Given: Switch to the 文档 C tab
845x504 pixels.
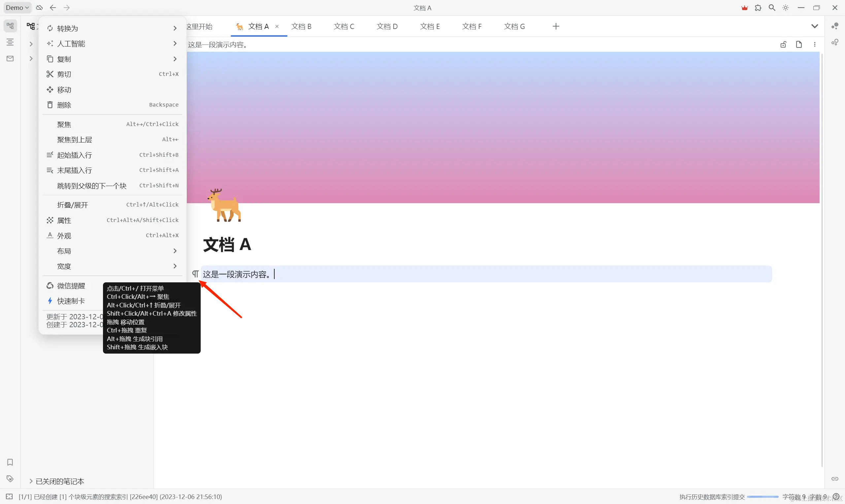Looking at the screenshot, I should coord(344,26).
